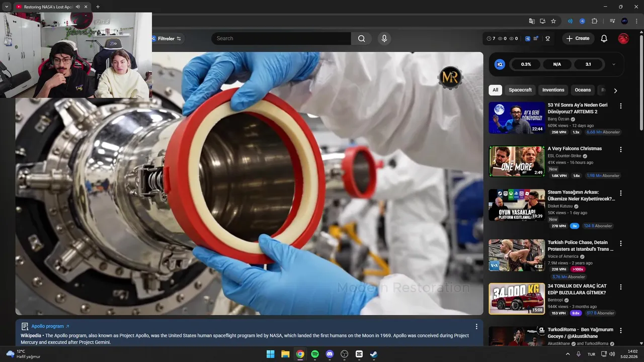The image size is (644, 362).
Task: Click the YouTube search magnifier button
Action: coord(361,38)
